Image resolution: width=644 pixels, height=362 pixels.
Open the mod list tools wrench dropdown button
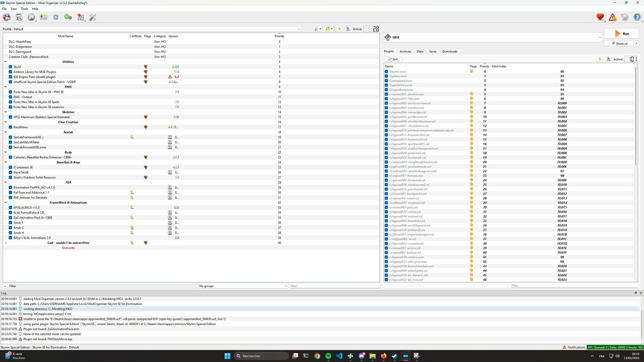tap(318, 29)
